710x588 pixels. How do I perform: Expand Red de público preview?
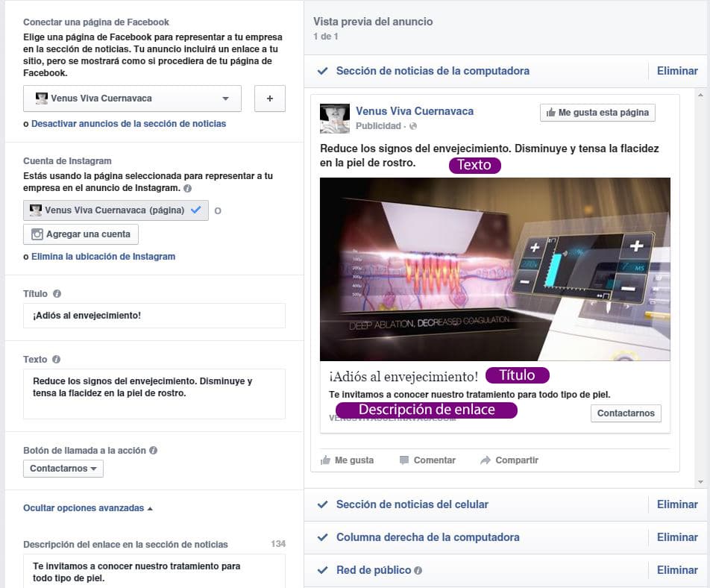click(374, 570)
